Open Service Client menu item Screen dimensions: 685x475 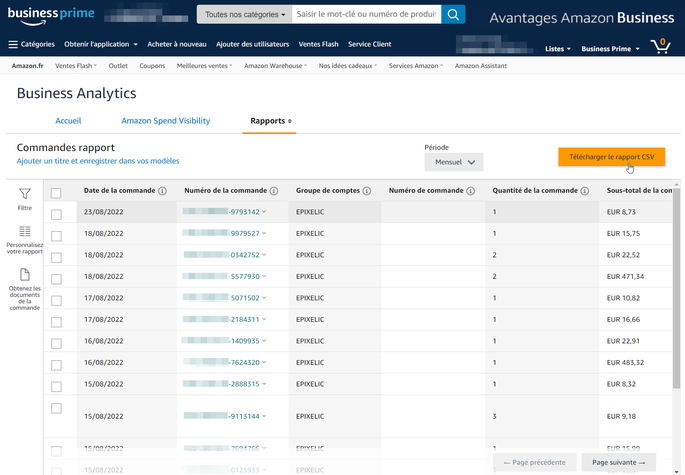[370, 44]
